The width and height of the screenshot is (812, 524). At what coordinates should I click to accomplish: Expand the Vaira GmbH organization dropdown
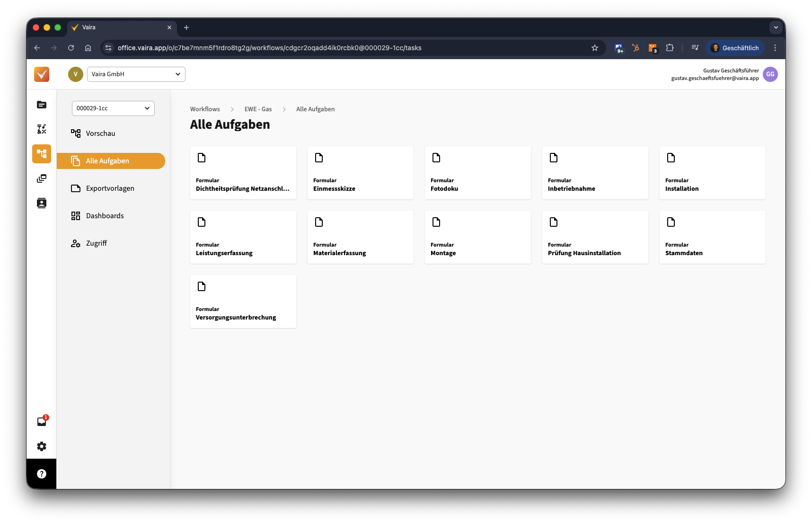coord(136,74)
